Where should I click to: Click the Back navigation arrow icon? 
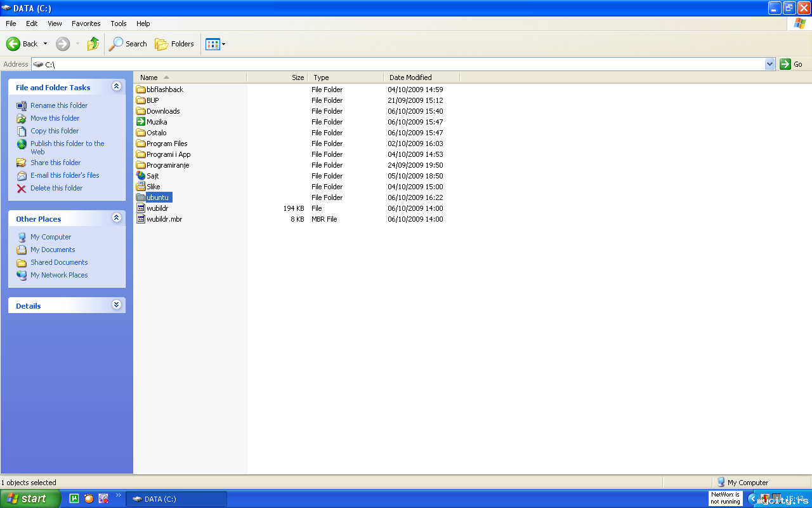[13, 44]
